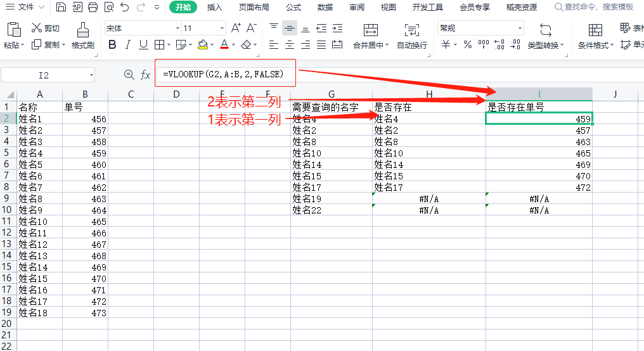Expand the font size dropdown showing 11

(x=222, y=29)
